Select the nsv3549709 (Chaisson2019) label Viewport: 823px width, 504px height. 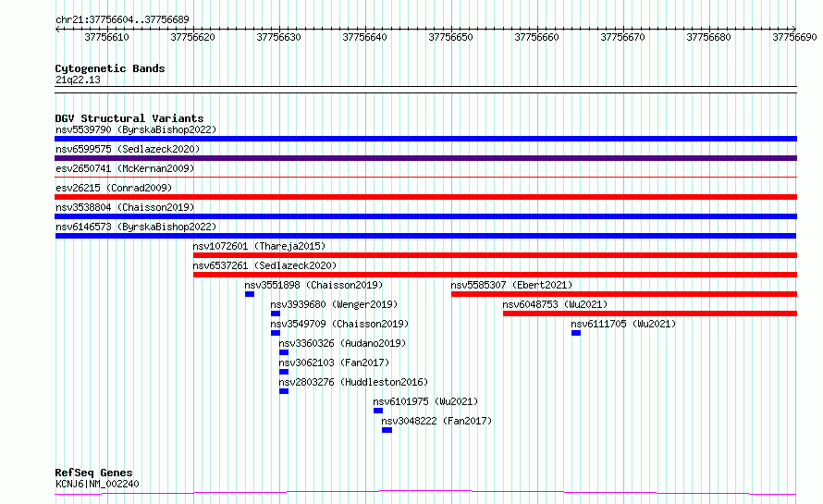(339, 324)
